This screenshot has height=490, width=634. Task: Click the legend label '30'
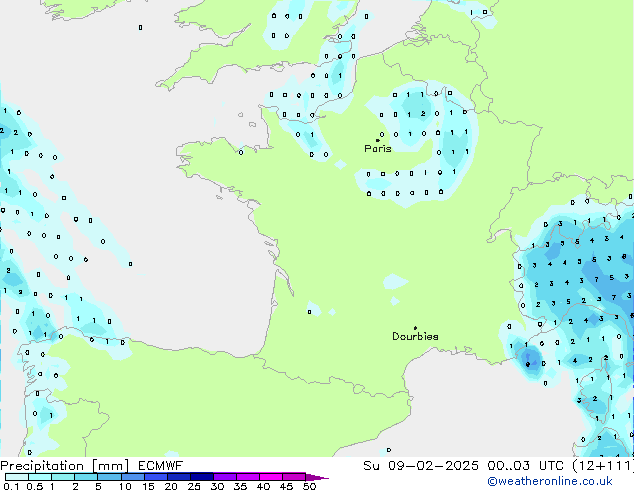(217, 486)
